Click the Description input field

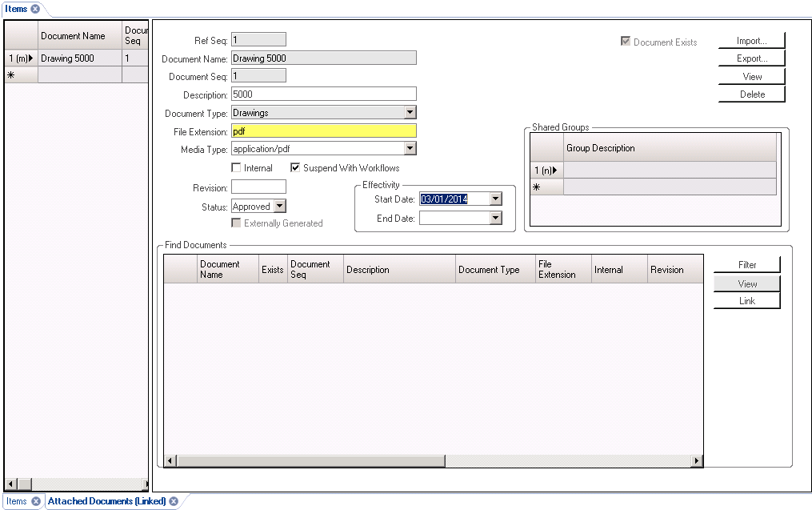point(323,94)
